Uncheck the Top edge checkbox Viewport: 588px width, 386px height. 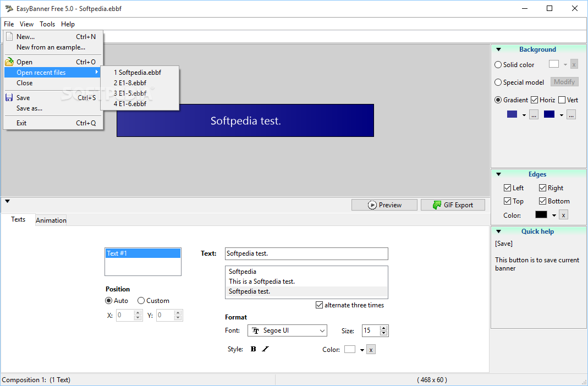point(507,201)
